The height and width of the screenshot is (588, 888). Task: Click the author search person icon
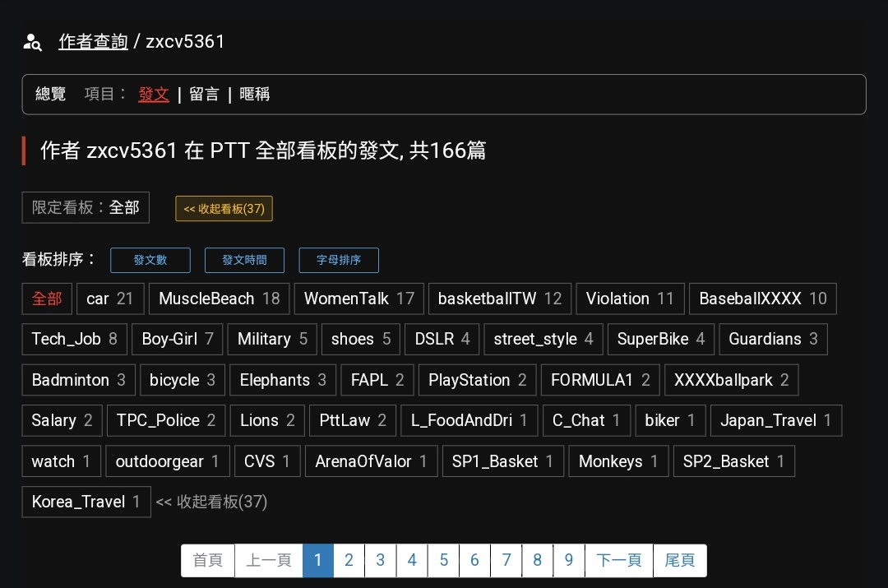point(32,43)
